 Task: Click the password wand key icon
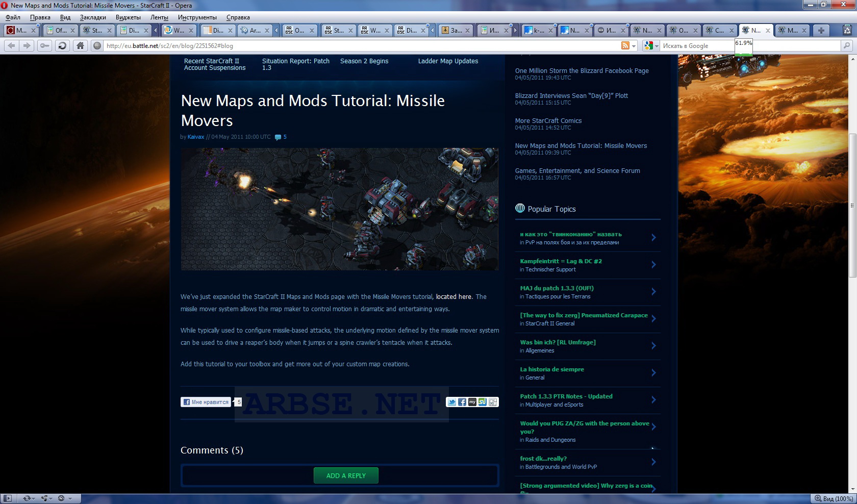click(45, 46)
